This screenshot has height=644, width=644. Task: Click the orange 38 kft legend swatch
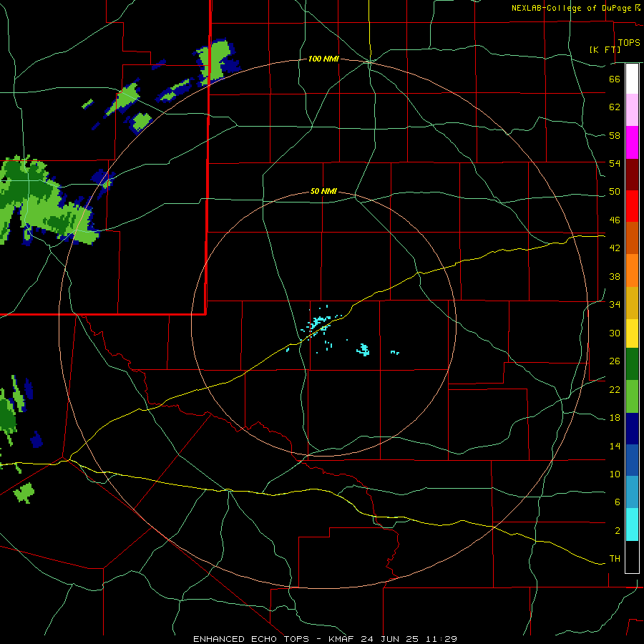632,270
